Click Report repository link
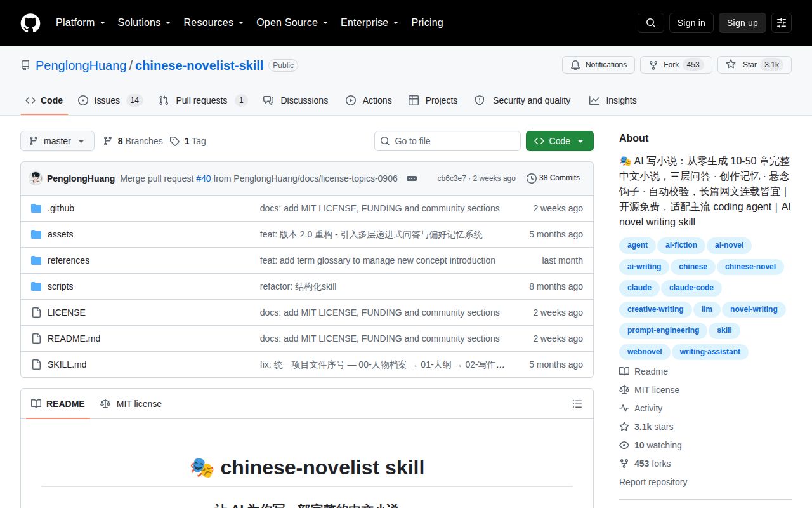 click(x=653, y=482)
